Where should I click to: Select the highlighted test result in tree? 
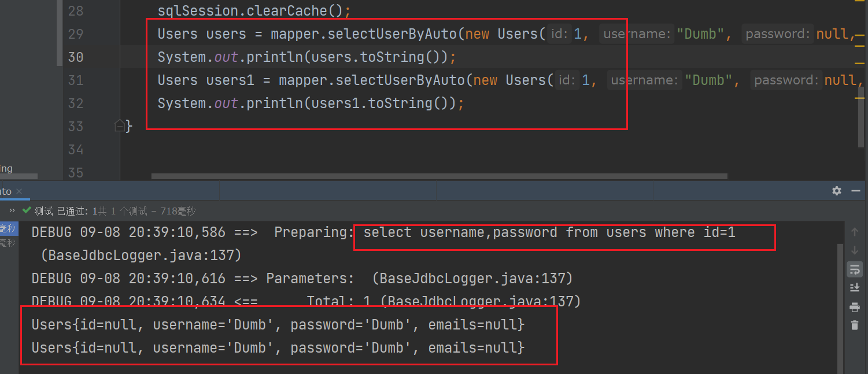(x=8, y=229)
